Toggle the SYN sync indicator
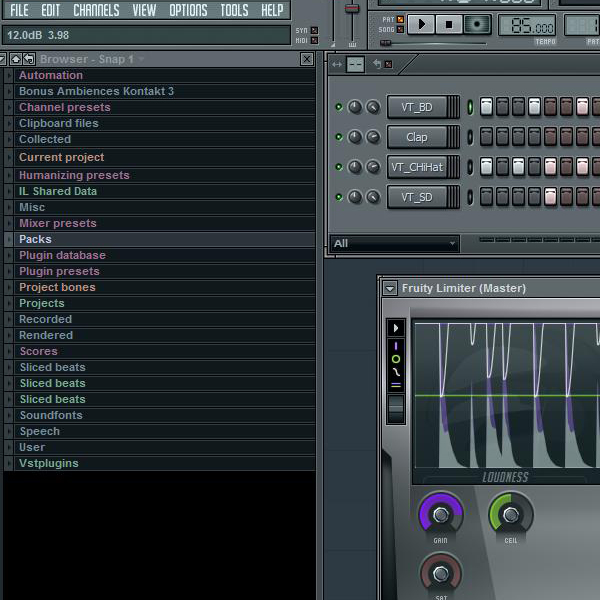 314,30
